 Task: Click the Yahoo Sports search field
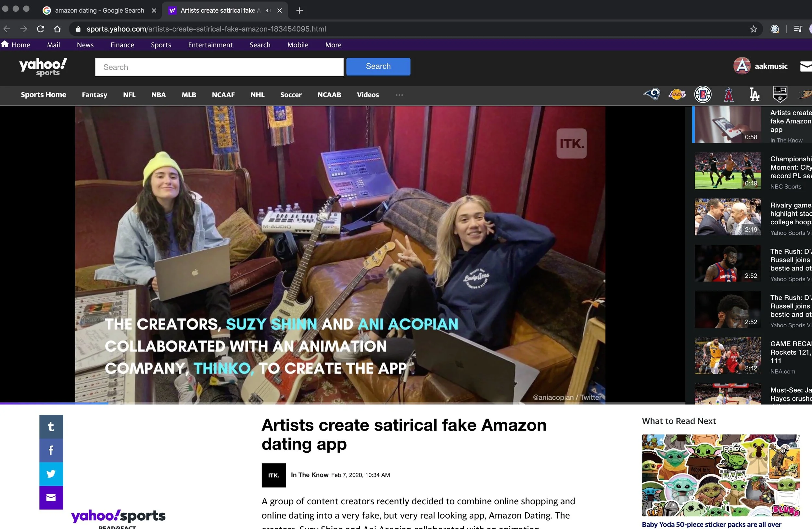(219, 67)
